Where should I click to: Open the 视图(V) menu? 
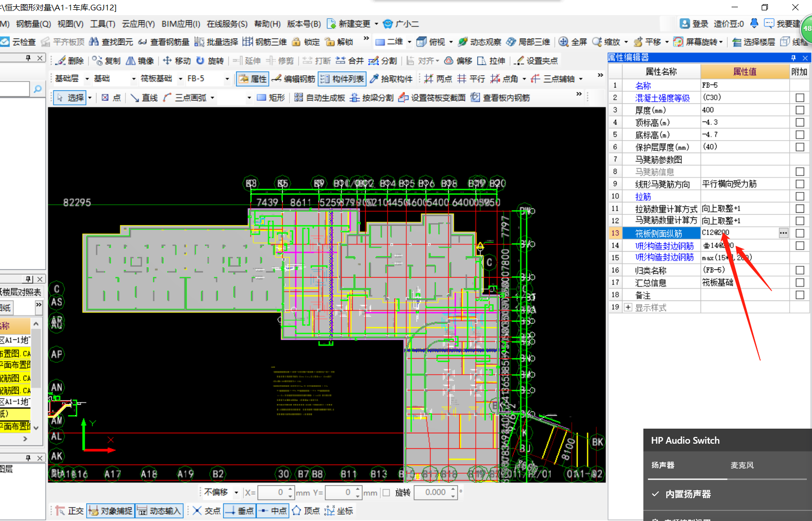tap(70, 24)
